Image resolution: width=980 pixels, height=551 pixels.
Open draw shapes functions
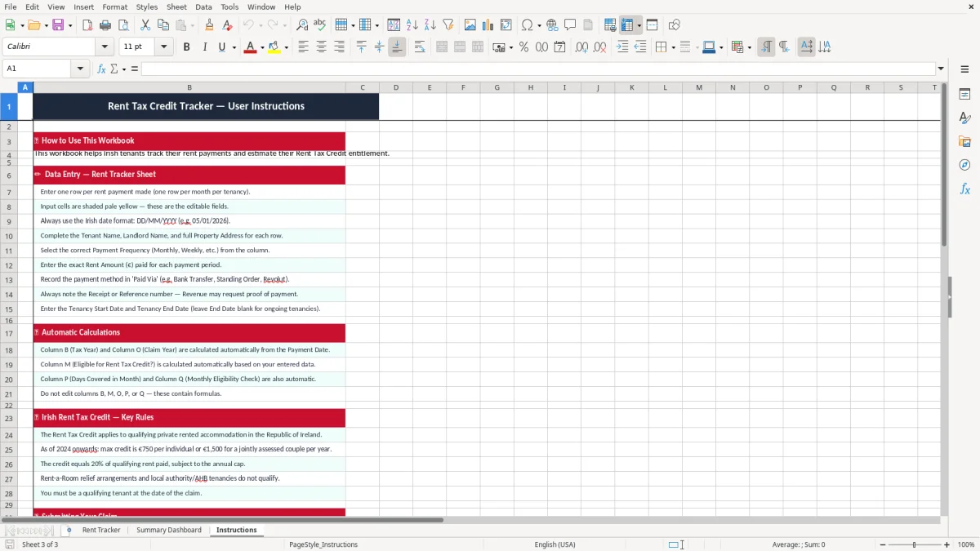click(675, 24)
